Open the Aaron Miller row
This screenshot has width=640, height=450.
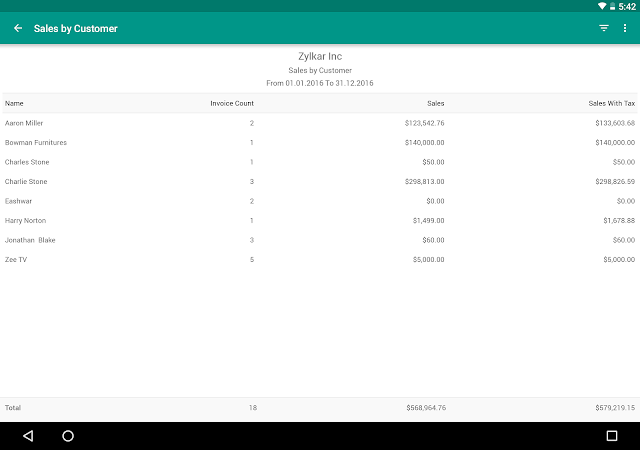320,123
